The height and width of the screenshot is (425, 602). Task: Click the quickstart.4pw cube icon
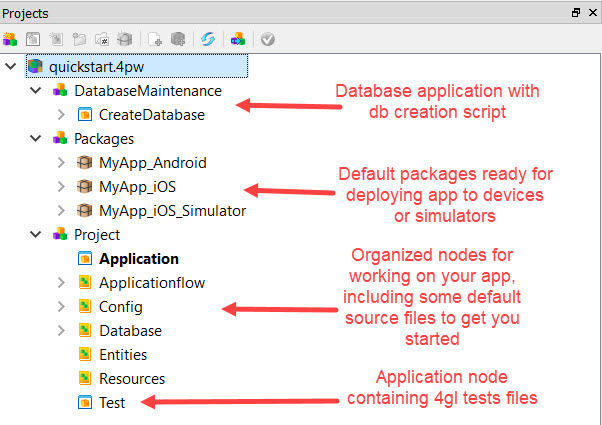35,67
